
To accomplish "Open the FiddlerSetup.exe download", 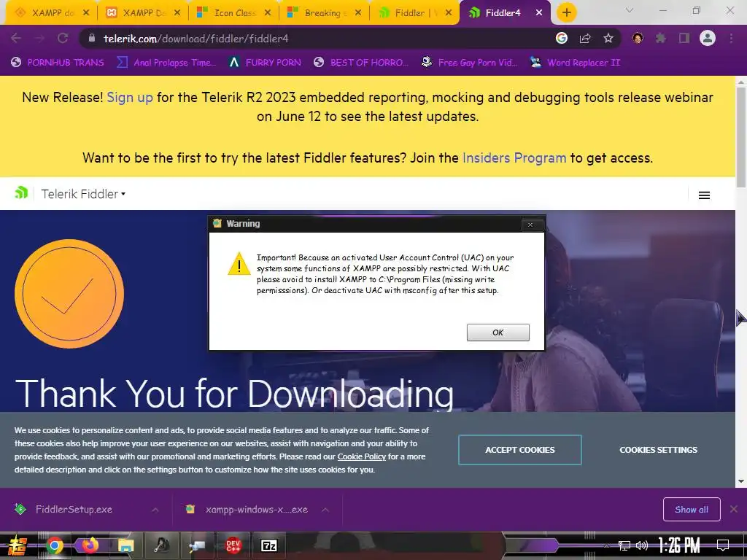I will [x=74, y=509].
